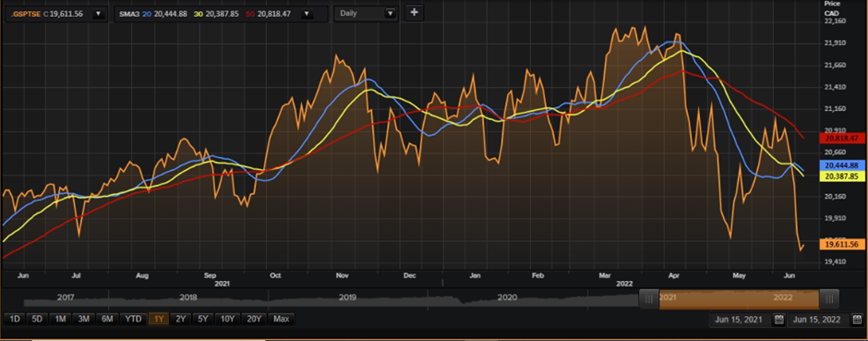Click the 21,410 price axis value

pyautogui.click(x=836, y=87)
